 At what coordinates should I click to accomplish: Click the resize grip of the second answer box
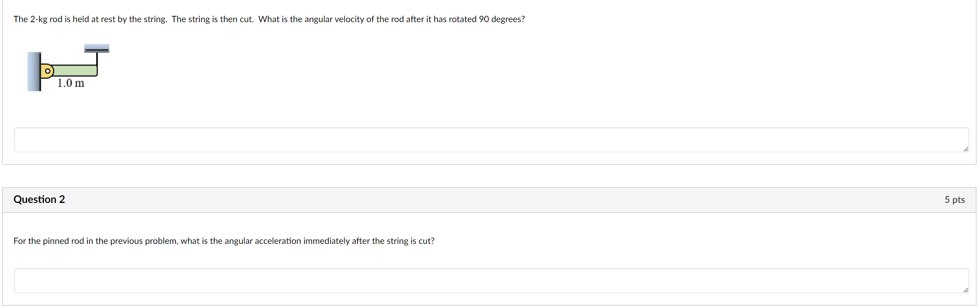tap(965, 291)
